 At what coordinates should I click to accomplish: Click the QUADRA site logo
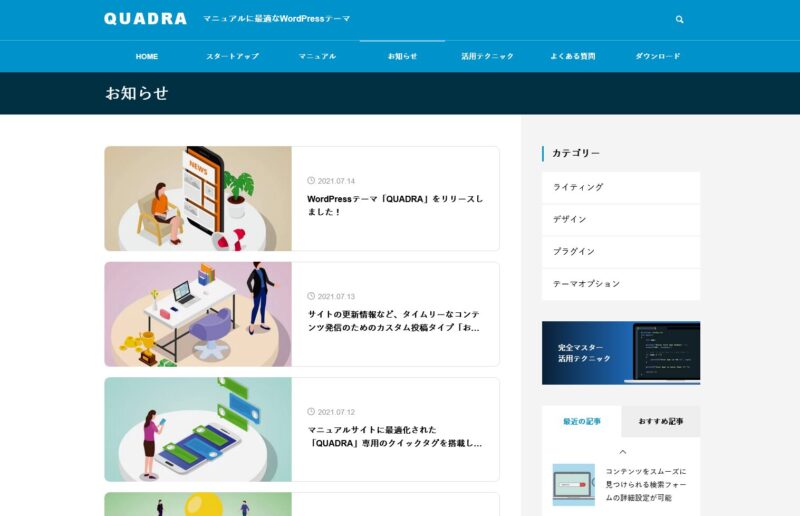tap(145, 19)
